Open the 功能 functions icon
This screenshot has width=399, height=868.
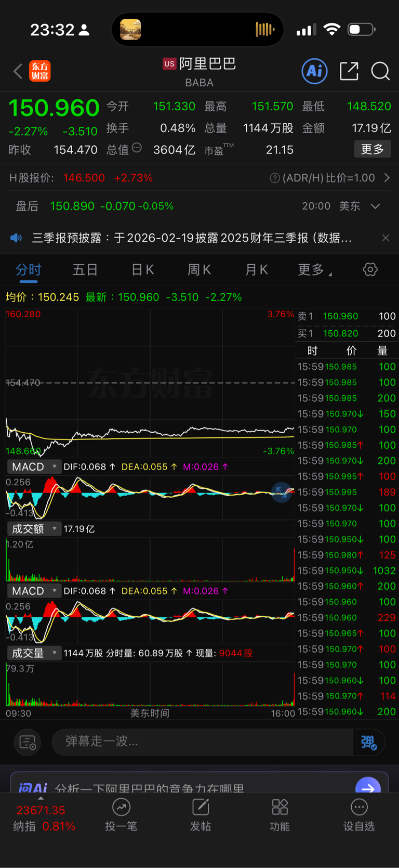tap(280, 807)
